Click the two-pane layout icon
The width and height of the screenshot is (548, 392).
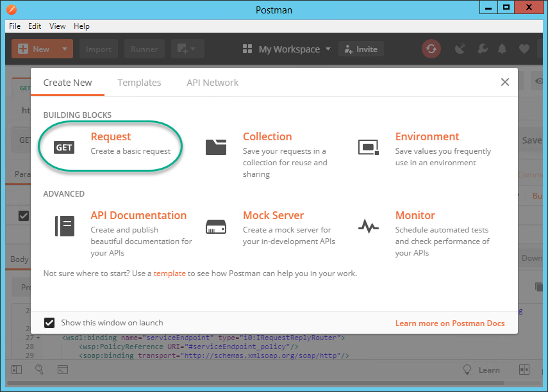pos(524,370)
